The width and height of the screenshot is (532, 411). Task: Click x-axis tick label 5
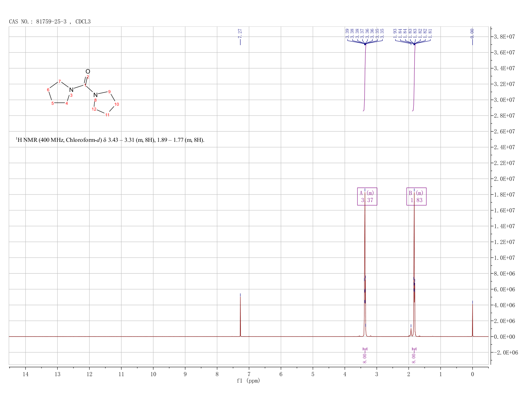(x=313, y=374)
